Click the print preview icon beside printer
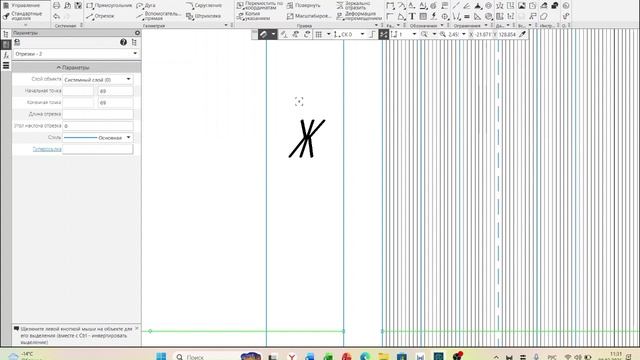This screenshot has width=640, height=360. (67, 6)
